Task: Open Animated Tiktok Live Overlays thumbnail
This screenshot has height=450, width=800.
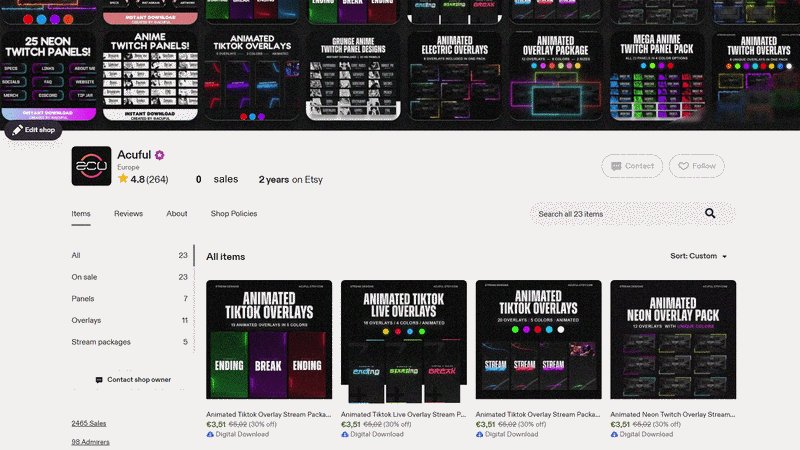Action: pos(404,341)
